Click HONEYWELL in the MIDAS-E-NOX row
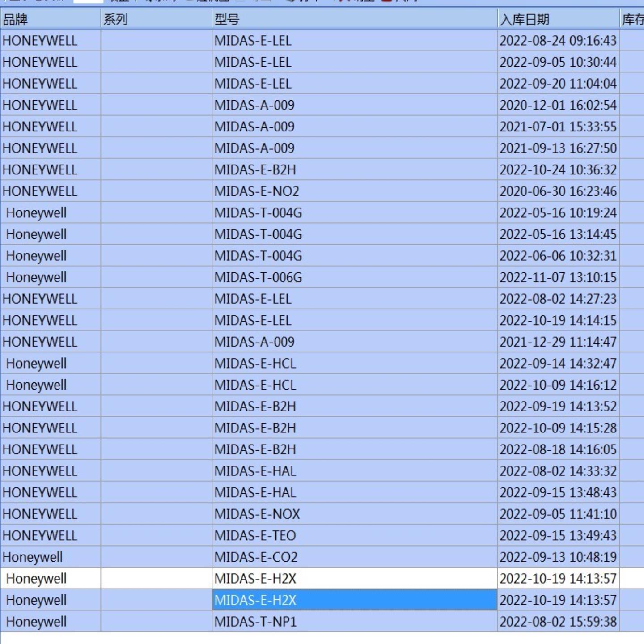The image size is (644, 644). coord(51,514)
